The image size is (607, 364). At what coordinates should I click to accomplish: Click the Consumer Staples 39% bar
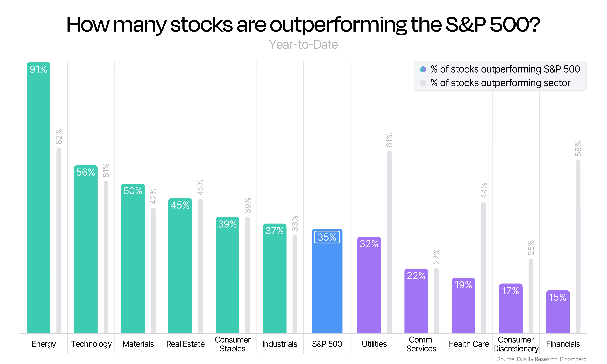pos(227,275)
